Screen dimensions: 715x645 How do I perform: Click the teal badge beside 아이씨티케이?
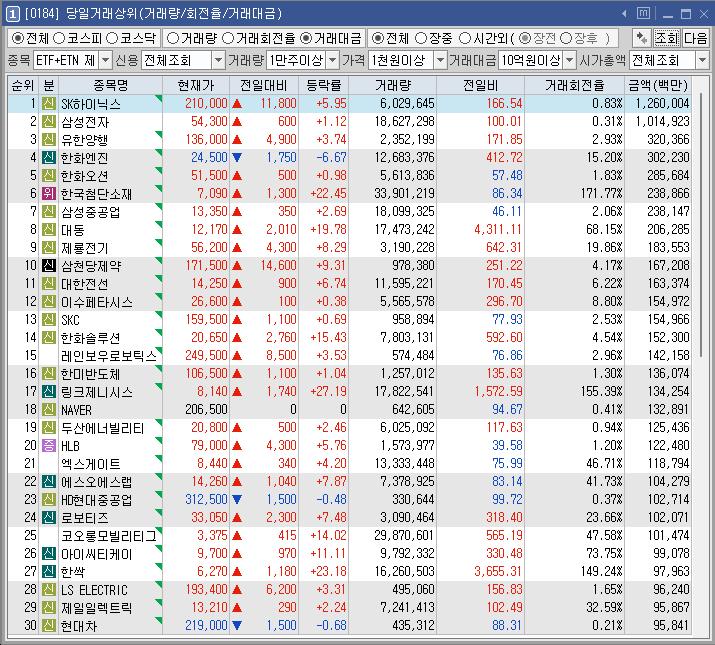pos(49,553)
